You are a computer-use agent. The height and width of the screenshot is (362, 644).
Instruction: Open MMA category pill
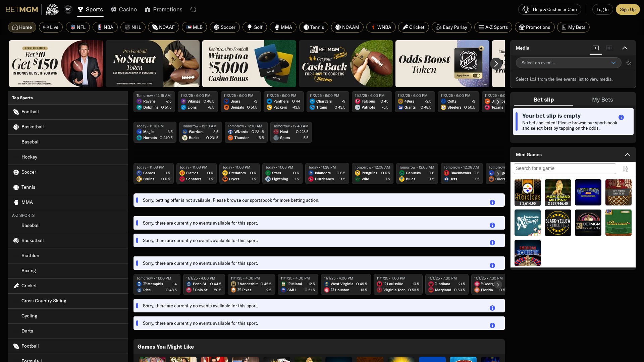coord(283,27)
